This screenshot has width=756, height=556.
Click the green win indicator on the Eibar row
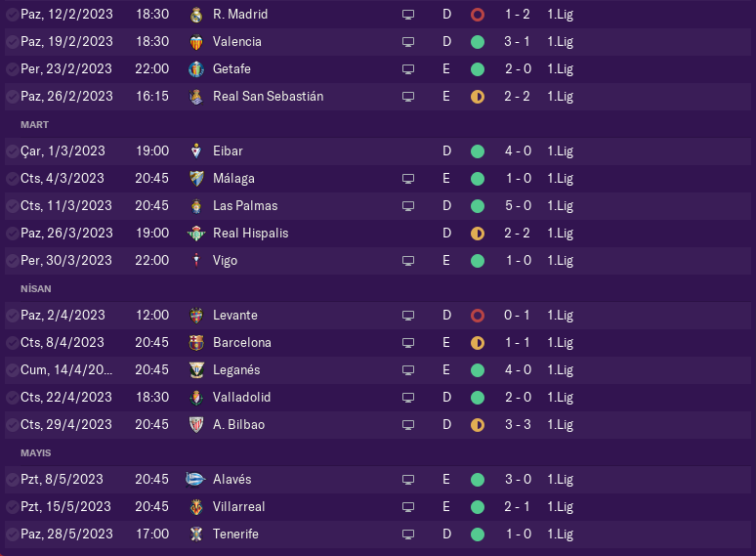(477, 151)
